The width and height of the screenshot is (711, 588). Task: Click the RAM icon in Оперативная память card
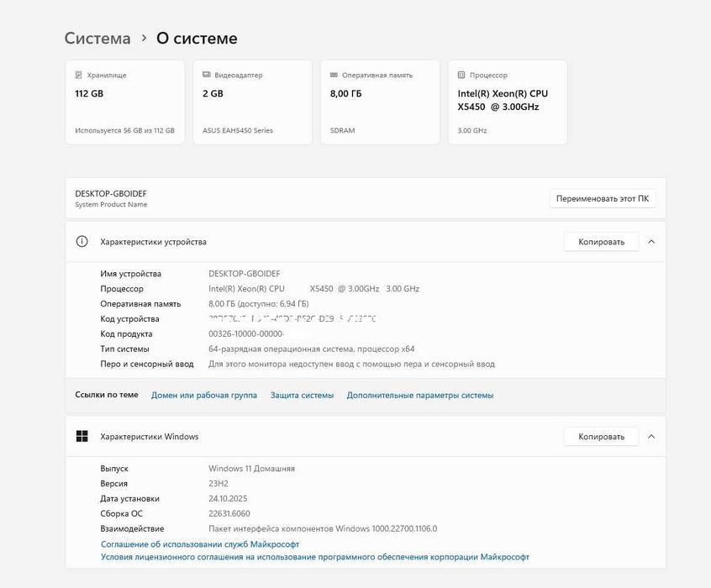[334, 75]
